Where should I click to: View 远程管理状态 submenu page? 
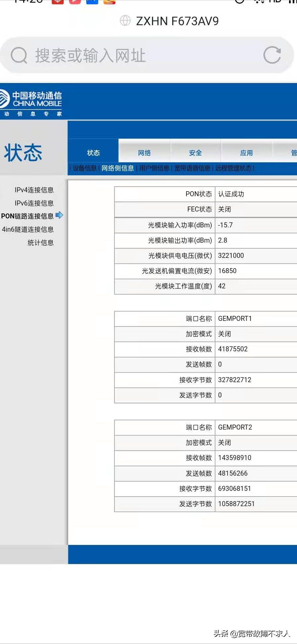click(233, 168)
